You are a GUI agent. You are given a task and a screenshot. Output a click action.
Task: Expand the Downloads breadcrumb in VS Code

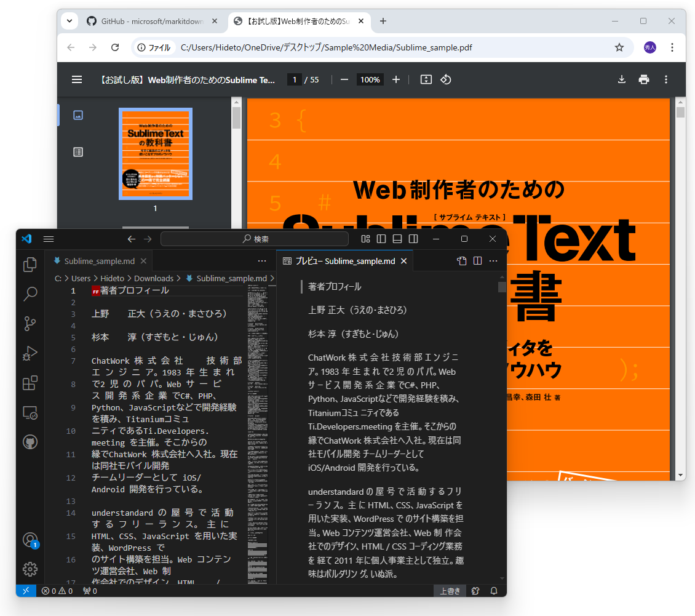153,278
